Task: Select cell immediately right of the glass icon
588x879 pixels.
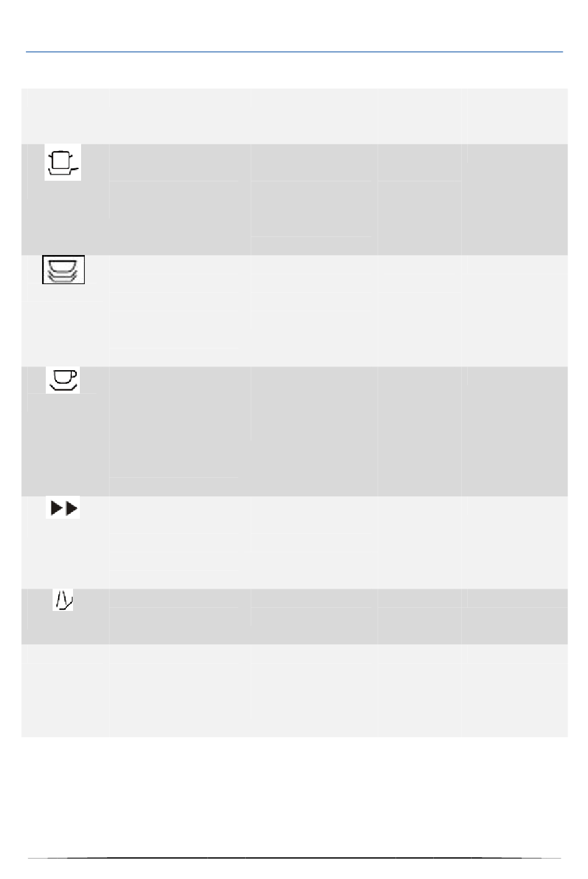Action: (x=180, y=598)
